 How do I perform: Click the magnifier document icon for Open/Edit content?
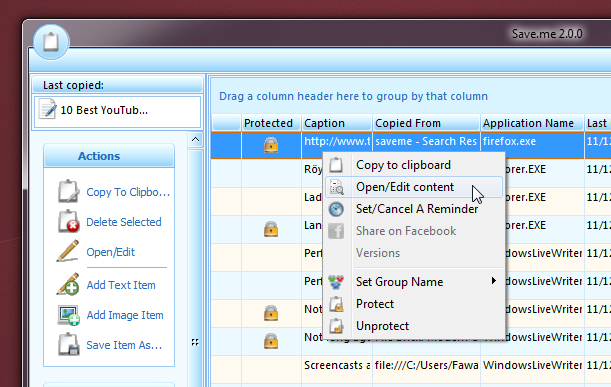(336, 187)
